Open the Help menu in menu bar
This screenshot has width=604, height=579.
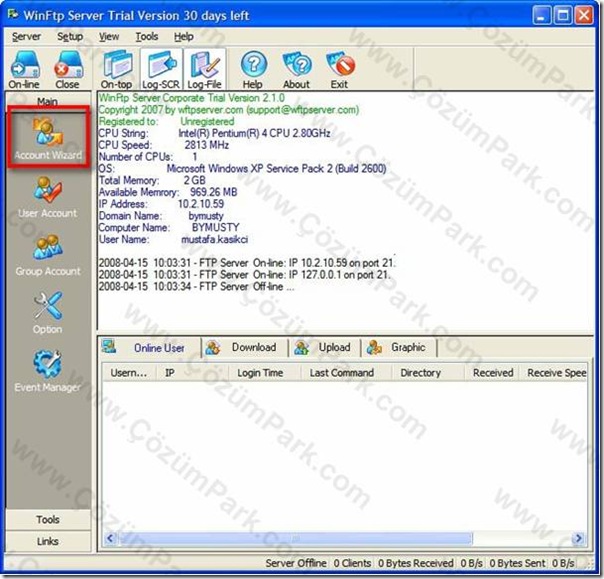tap(184, 37)
